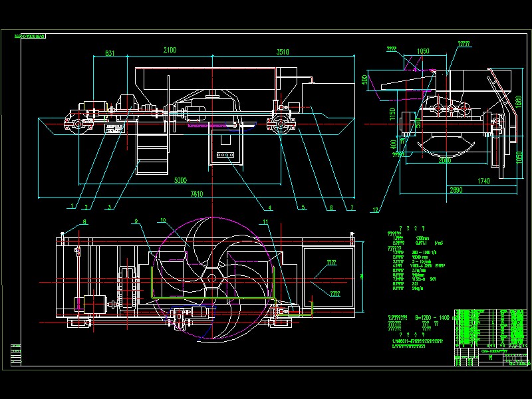Click the overall 7810 length dimension
532x399 pixels.
tap(196, 194)
